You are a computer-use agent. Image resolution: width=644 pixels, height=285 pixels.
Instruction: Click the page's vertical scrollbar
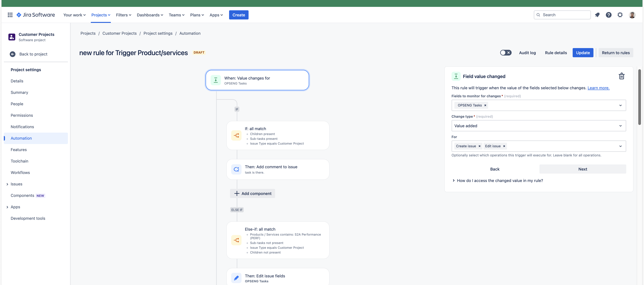pos(639,97)
